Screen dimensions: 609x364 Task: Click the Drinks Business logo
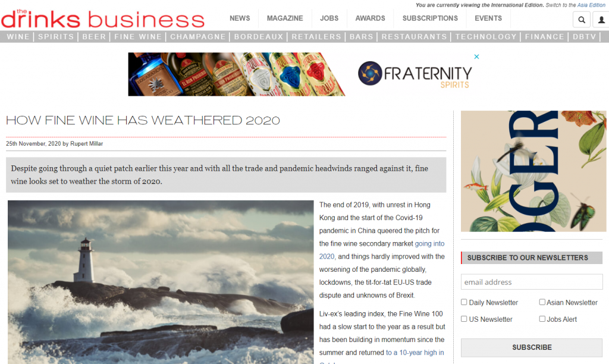pos(102,18)
